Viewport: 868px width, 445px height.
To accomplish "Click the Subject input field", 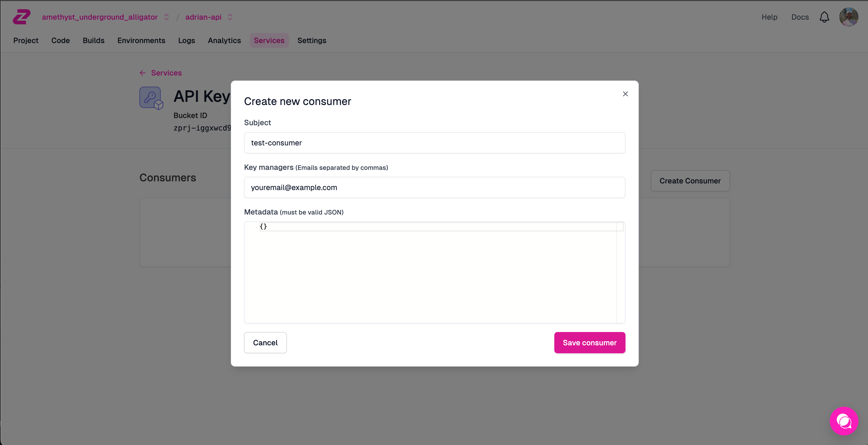I will pyautogui.click(x=434, y=142).
